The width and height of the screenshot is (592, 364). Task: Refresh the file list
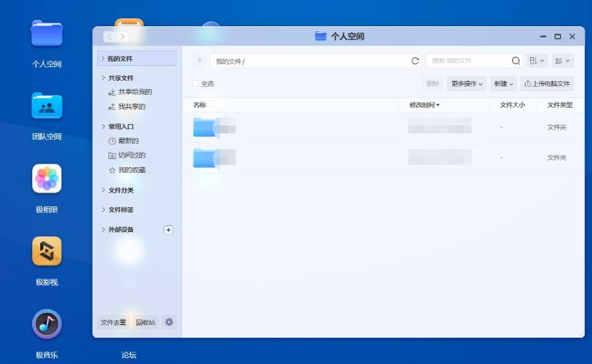click(x=415, y=60)
